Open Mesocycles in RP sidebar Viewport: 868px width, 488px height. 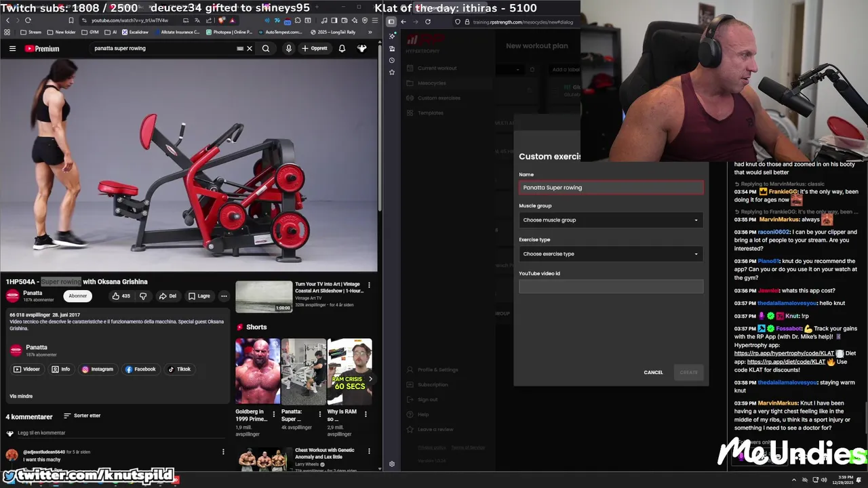(x=432, y=83)
